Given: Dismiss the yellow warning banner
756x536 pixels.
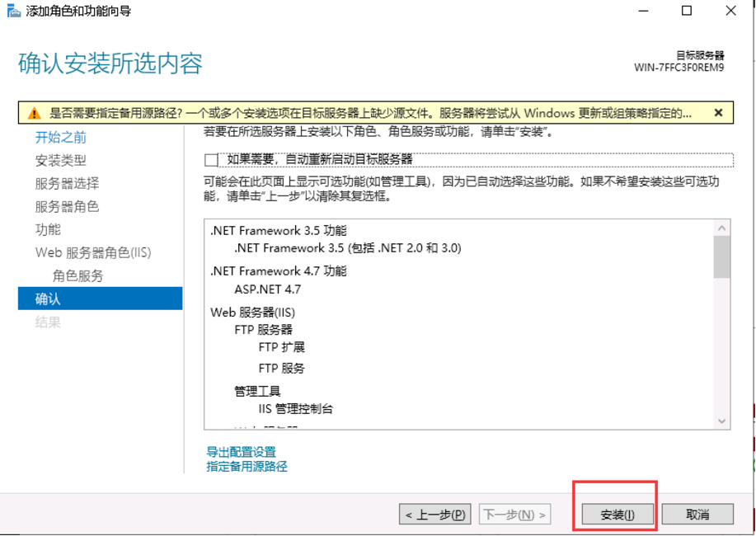Looking at the screenshot, I should tap(718, 113).
